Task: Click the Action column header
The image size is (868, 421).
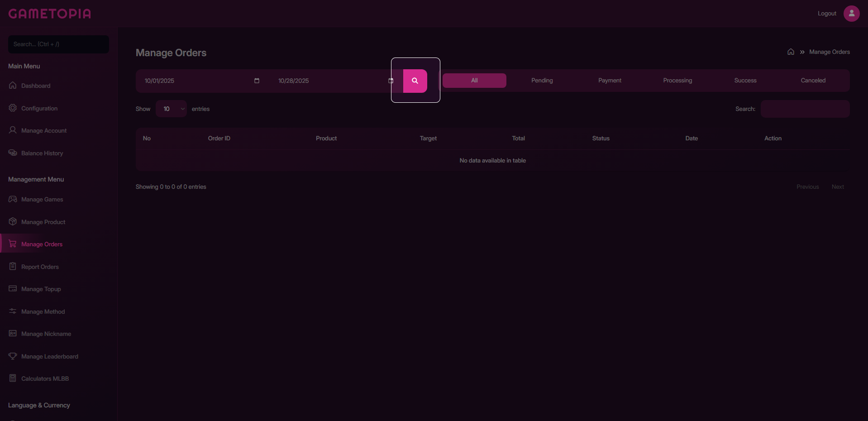Action: (773, 139)
